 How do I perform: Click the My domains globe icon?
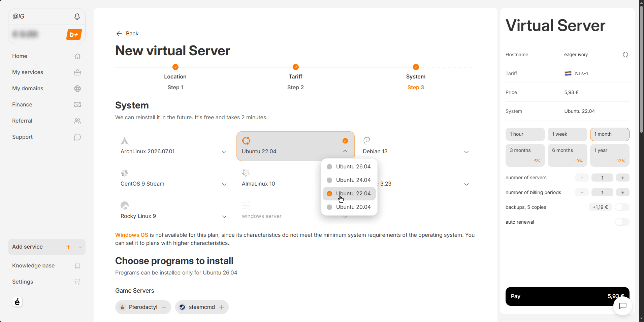pyautogui.click(x=77, y=89)
